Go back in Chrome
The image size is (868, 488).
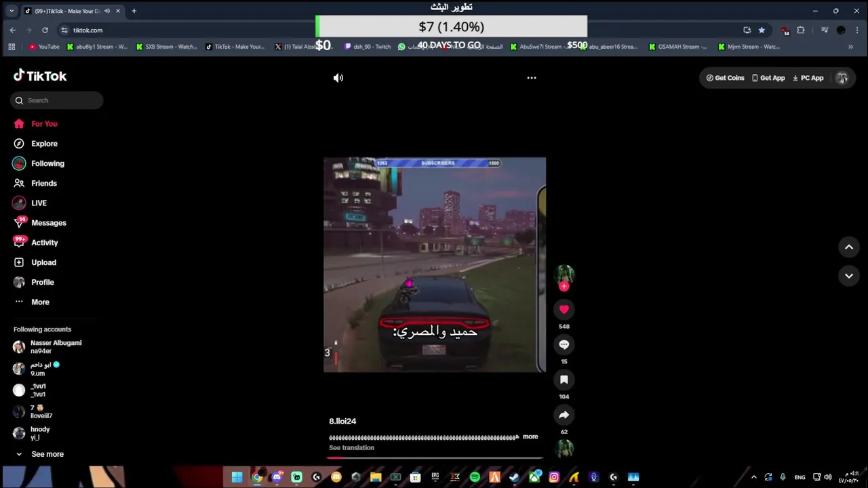(12, 30)
